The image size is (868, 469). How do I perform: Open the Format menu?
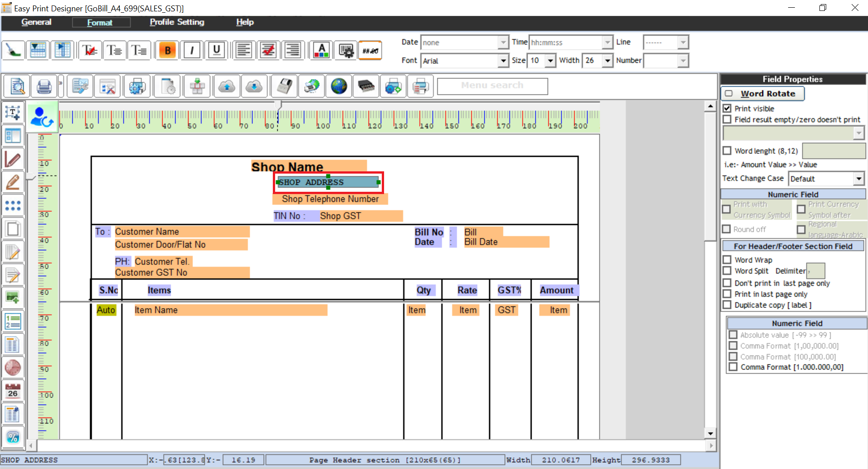coord(101,22)
